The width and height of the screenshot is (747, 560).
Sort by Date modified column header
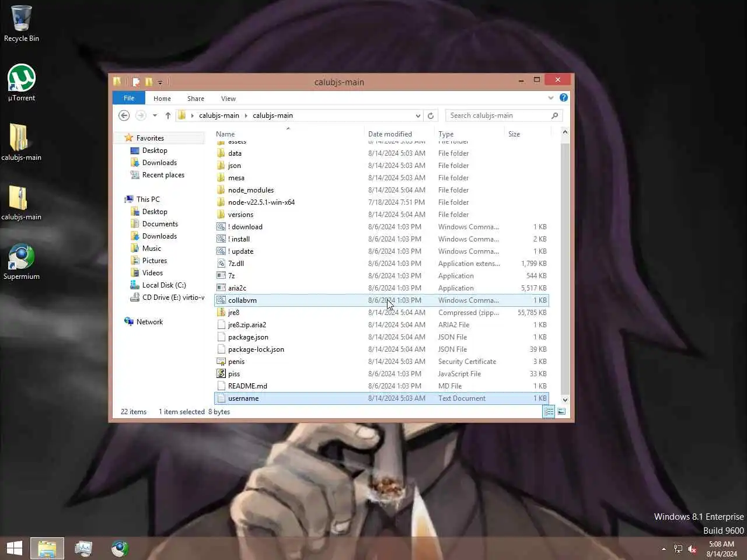coord(400,134)
